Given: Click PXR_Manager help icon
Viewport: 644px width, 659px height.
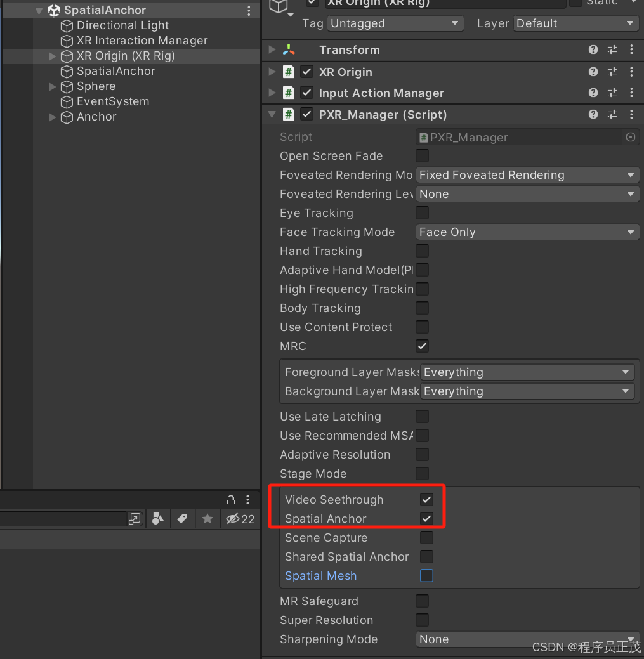Looking at the screenshot, I should click(x=593, y=114).
